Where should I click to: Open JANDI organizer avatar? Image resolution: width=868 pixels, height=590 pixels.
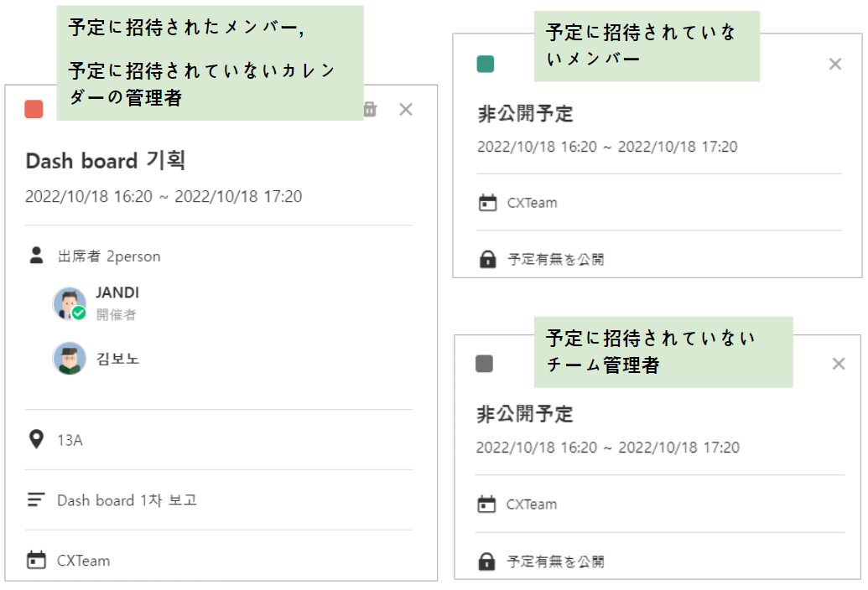69,303
